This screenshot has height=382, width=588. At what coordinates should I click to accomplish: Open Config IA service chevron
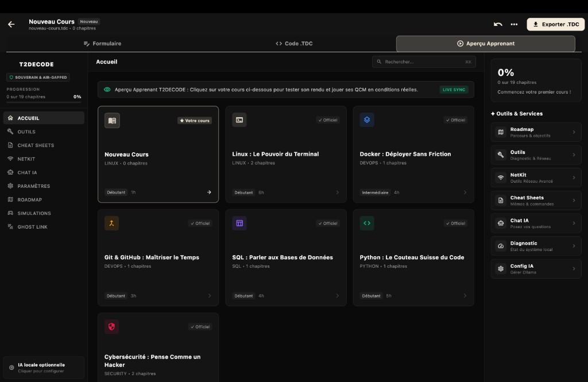pyautogui.click(x=574, y=269)
